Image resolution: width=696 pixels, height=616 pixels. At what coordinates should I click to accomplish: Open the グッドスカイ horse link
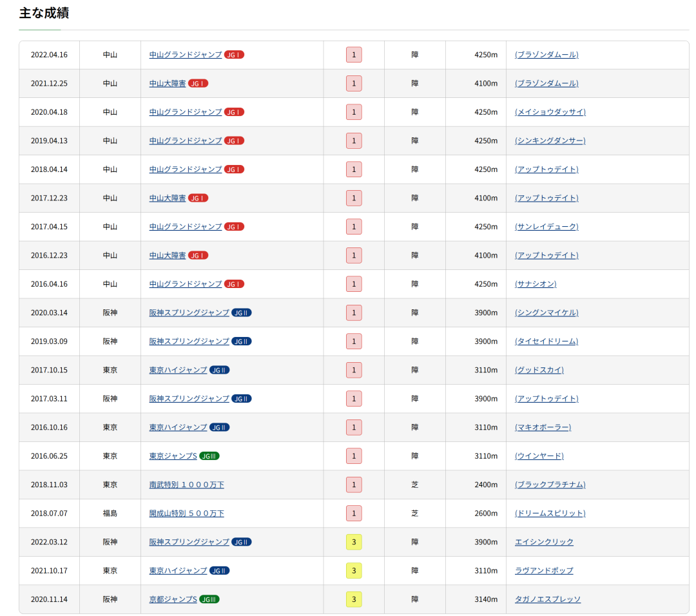(x=539, y=370)
